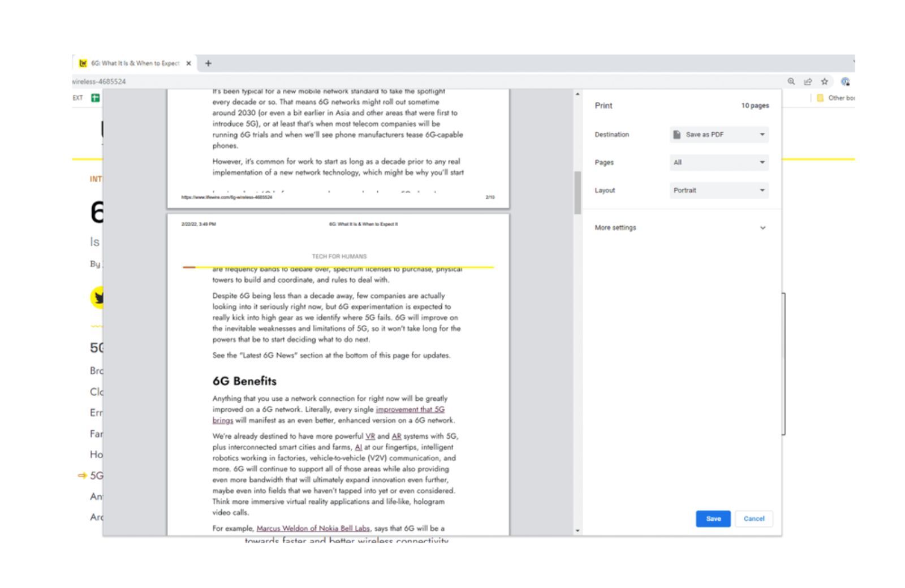Image resolution: width=905 pixels, height=588 pixels.
Task: Click the scroll up arrow of print preview
Action: tap(578, 94)
